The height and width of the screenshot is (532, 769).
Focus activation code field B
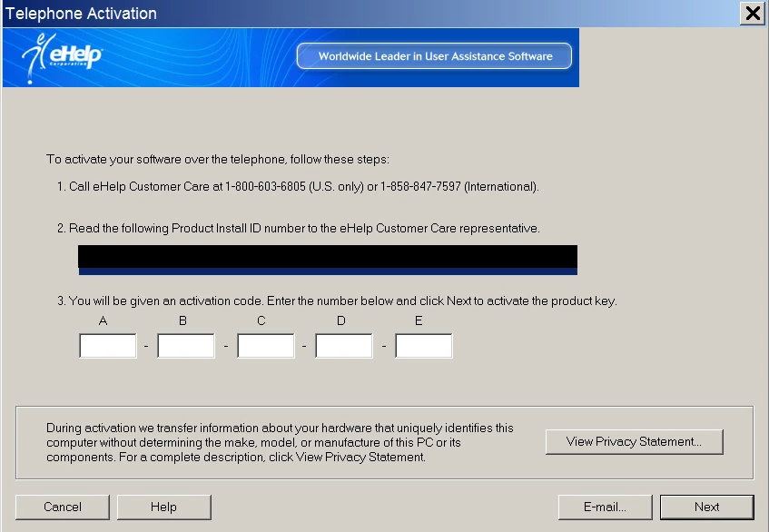(186, 346)
